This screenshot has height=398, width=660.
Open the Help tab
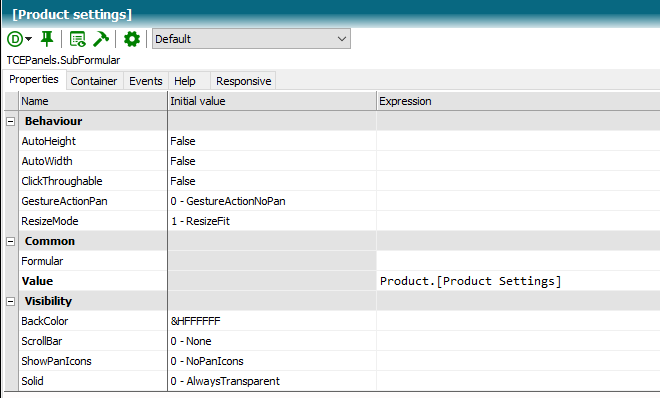coord(185,81)
